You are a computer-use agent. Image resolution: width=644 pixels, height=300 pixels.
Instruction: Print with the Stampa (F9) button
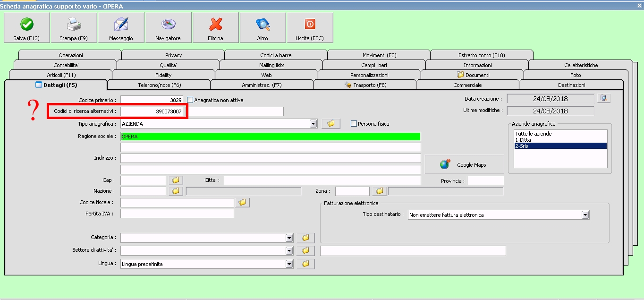click(x=74, y=28)
